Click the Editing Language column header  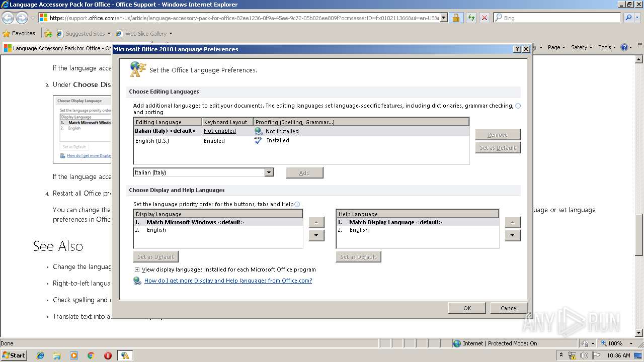point(168,122)
